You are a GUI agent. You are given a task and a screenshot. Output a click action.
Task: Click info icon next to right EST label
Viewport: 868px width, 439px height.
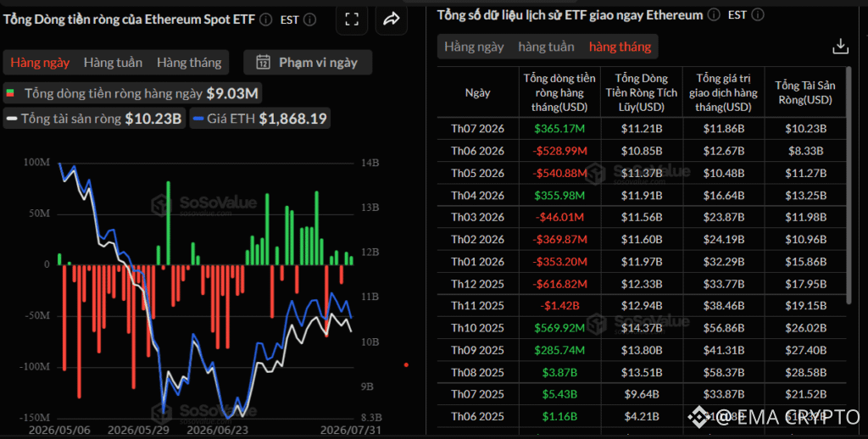(759, 14)
